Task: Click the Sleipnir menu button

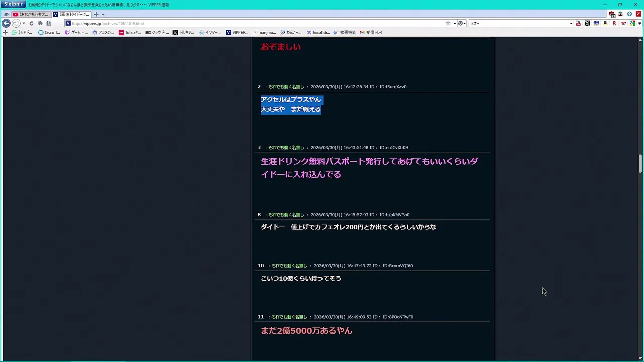Action: pos(13,4)
